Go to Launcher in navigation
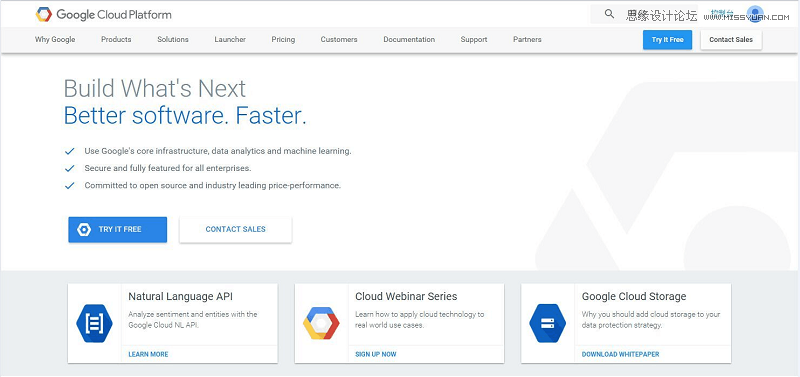Image resolution: width=800 pixels, height=377 pixels. pos(230,39)
